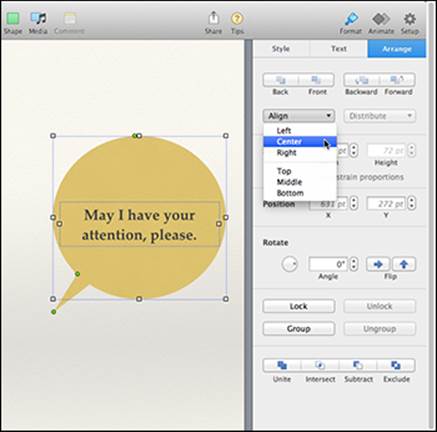Choose Top from Align menu
This screenshot has width=437, height=432.
tap(300, 171)
